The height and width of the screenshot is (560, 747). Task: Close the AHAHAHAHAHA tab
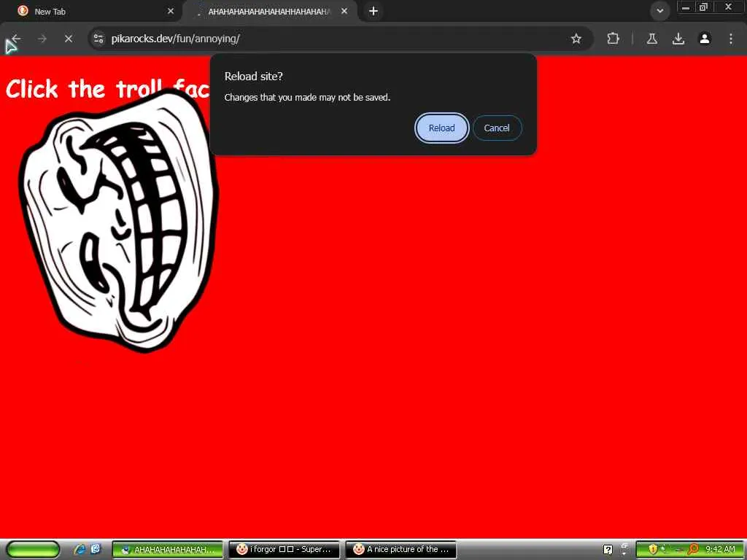pyautogui.click(x=344, y=11)
